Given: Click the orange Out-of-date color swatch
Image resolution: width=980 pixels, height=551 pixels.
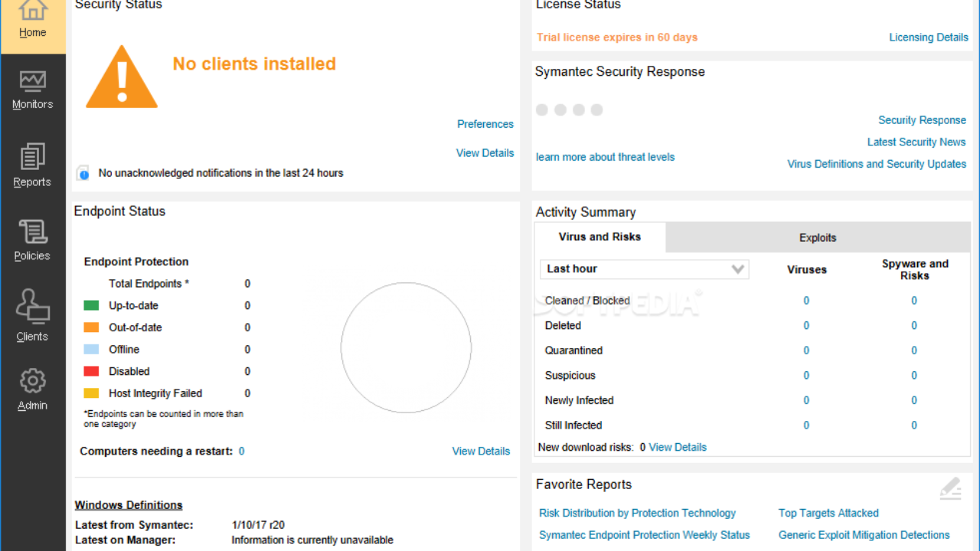Looking at the screenshot, I should pyautogui.click(x=91, y=328).
